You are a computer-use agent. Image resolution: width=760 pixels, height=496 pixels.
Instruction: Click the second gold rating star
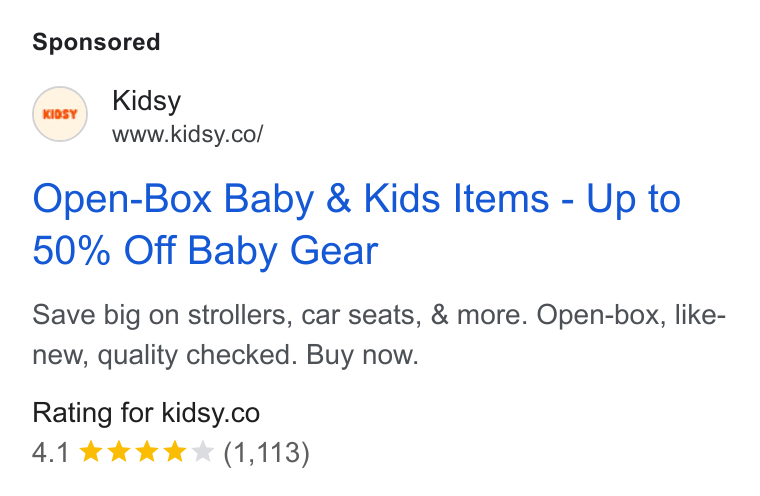[x=118, y=452]
